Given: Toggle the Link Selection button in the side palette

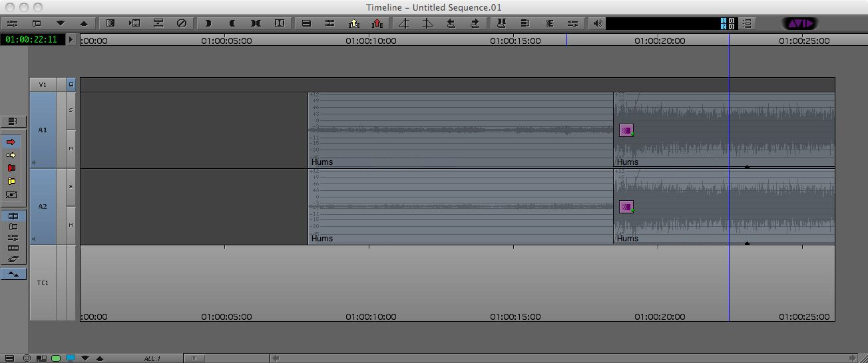Looking at the screenshot, I should point(13,216).
